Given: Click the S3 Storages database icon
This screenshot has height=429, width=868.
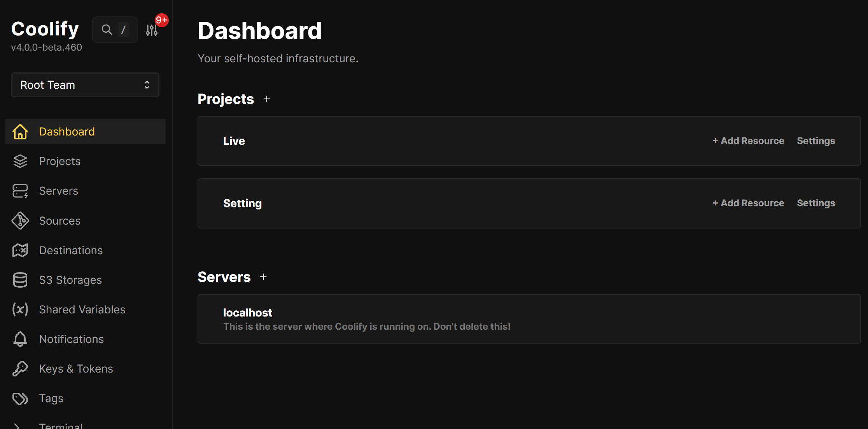Looking at the screenshot, I should coord(20,280).
